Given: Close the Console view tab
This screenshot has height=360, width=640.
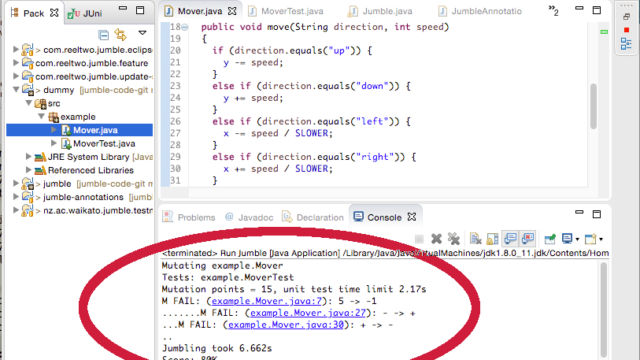Looking at the screenshot, I should 412,217.
